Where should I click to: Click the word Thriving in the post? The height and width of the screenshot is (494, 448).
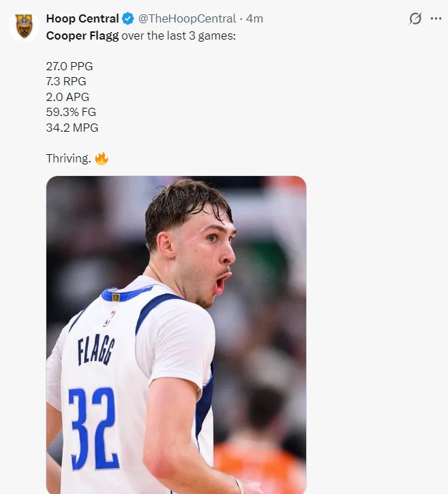point(68,158)
